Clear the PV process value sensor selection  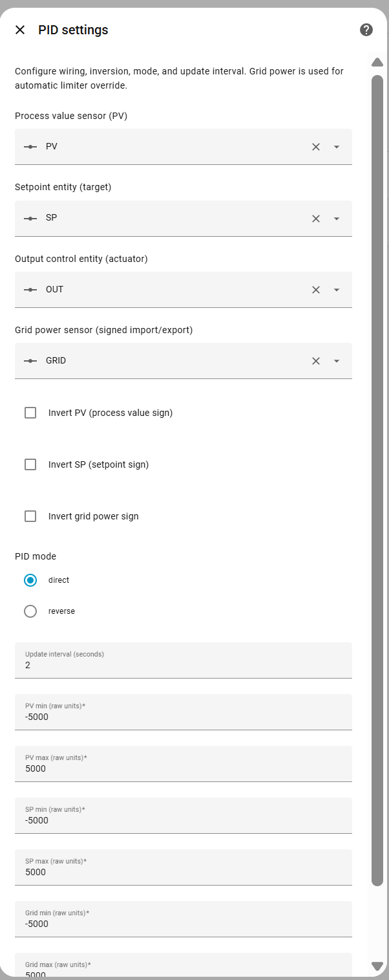point(316,147)
